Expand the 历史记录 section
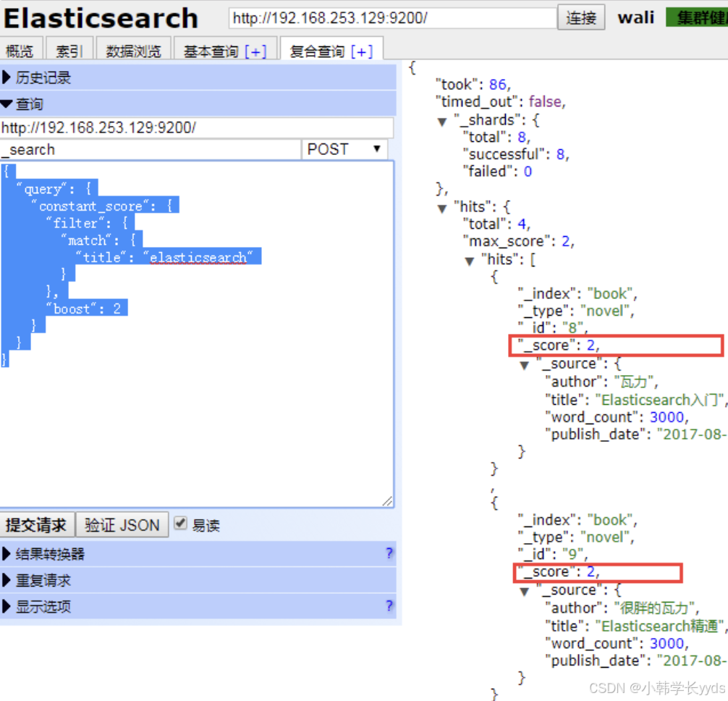728x701 pixels. [x=198, y=77]
